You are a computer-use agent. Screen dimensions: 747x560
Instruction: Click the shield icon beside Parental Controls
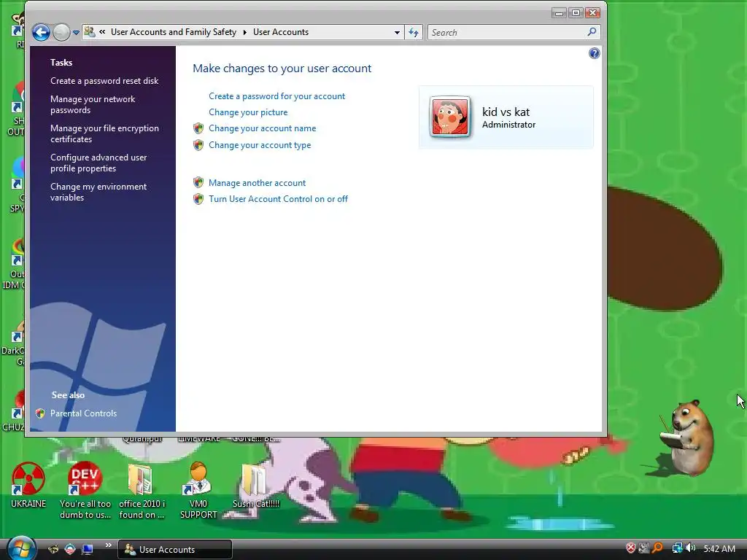point(40,413)
